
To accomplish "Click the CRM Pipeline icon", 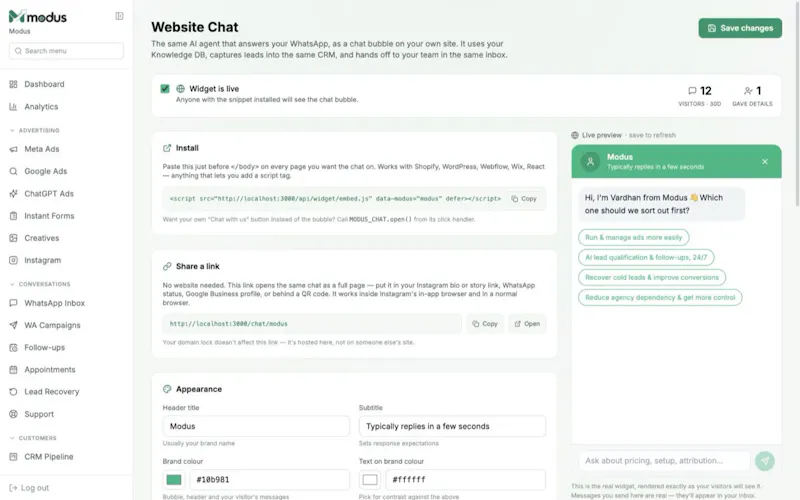I will [13, 457].
